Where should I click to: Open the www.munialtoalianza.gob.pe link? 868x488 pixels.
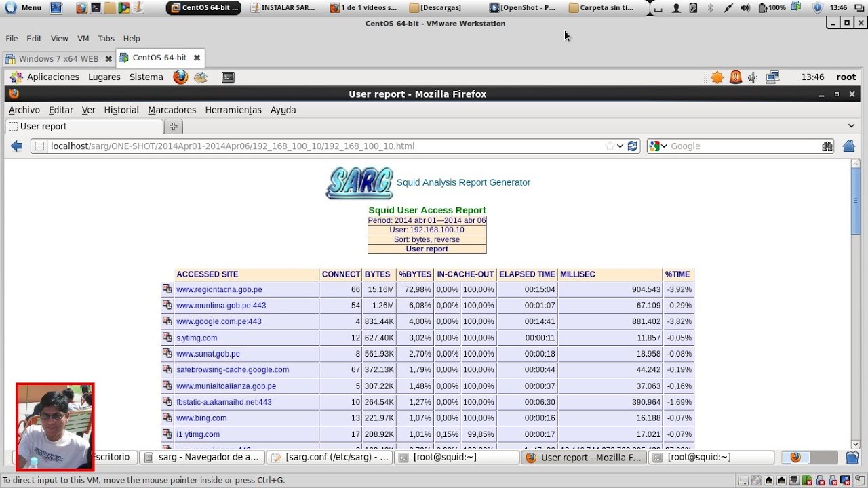[x=226, y=386]
